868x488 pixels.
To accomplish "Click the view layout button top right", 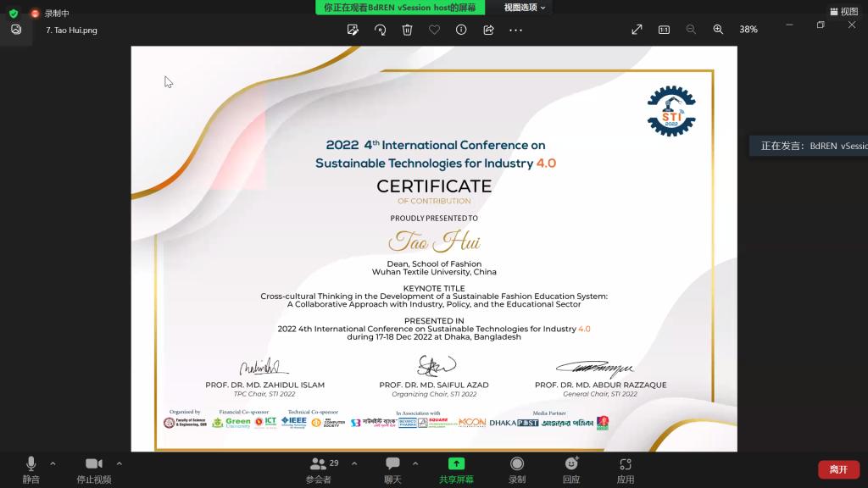I will pos(843,11).
